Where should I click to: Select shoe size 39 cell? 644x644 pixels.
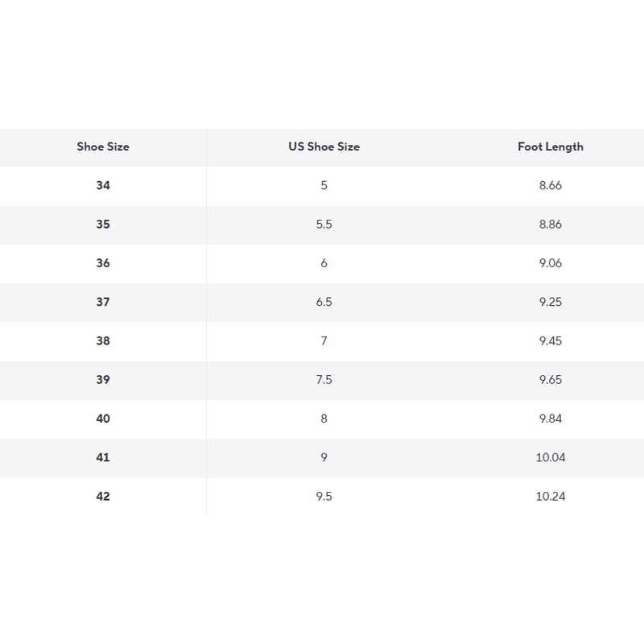(103, 379)
